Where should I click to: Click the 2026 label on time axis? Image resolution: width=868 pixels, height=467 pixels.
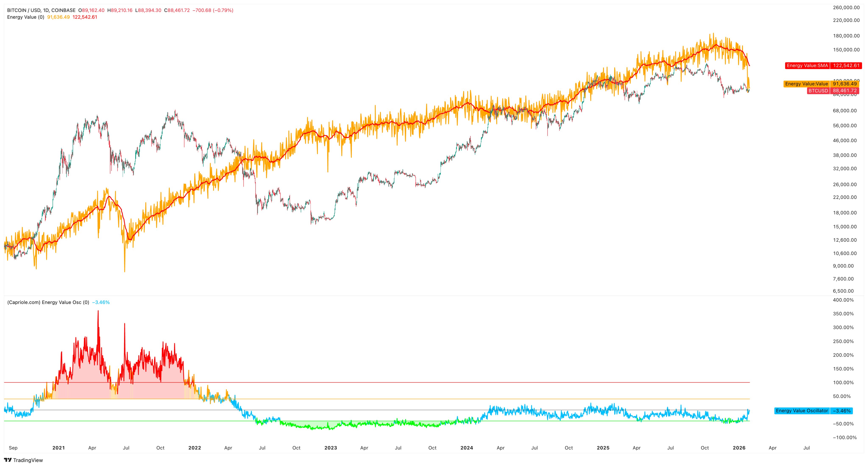(739, 448)
